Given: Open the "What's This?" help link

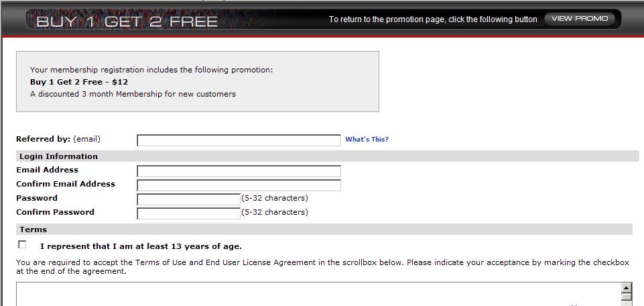Looking at the screenshot, I should 367,140.
